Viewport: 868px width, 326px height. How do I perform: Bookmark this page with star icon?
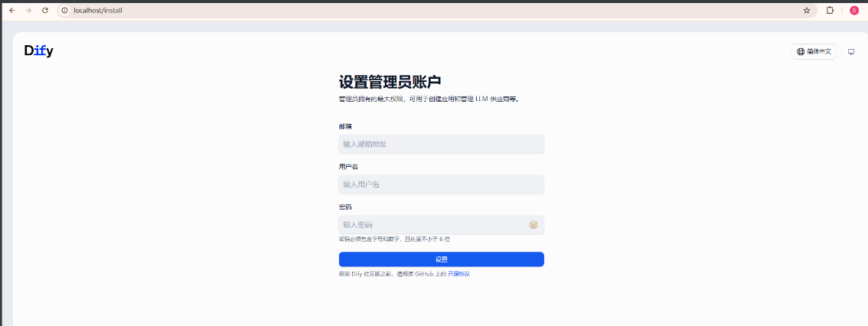click(x=807, y=11)
